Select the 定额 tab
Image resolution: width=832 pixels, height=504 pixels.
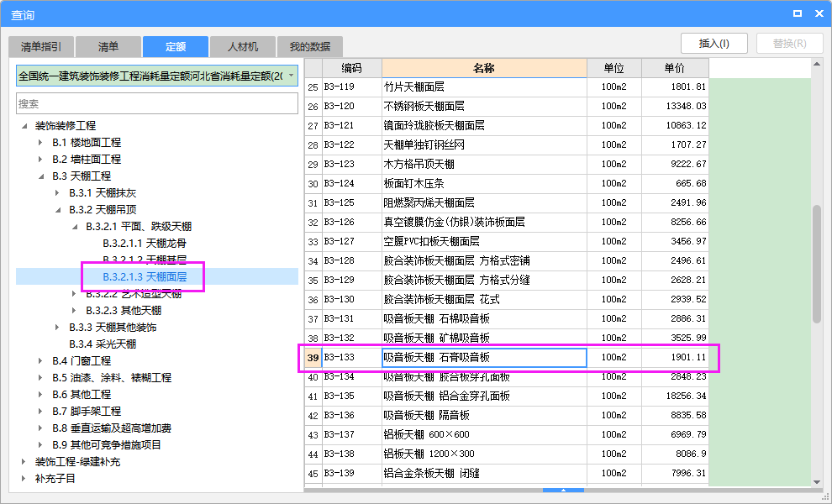coord(175,47)
